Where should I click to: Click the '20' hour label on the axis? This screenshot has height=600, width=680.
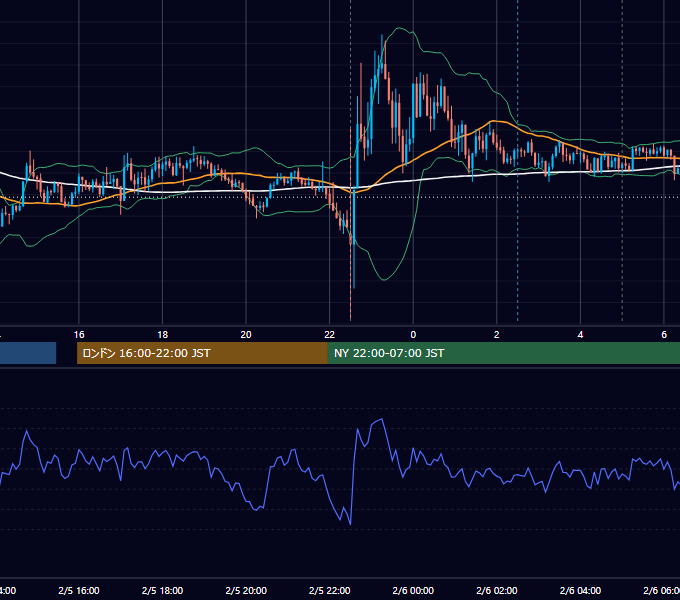point(246,335)
